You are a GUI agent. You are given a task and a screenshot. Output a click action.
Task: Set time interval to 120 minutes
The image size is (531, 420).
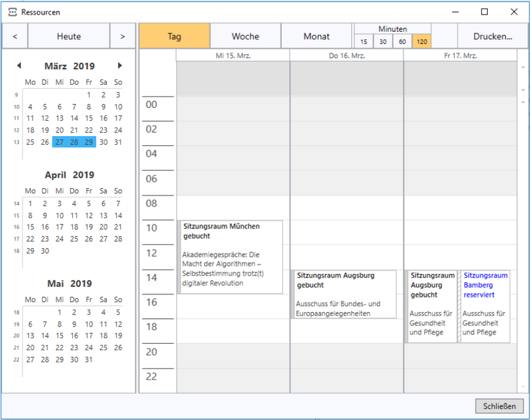coord(421,42)
